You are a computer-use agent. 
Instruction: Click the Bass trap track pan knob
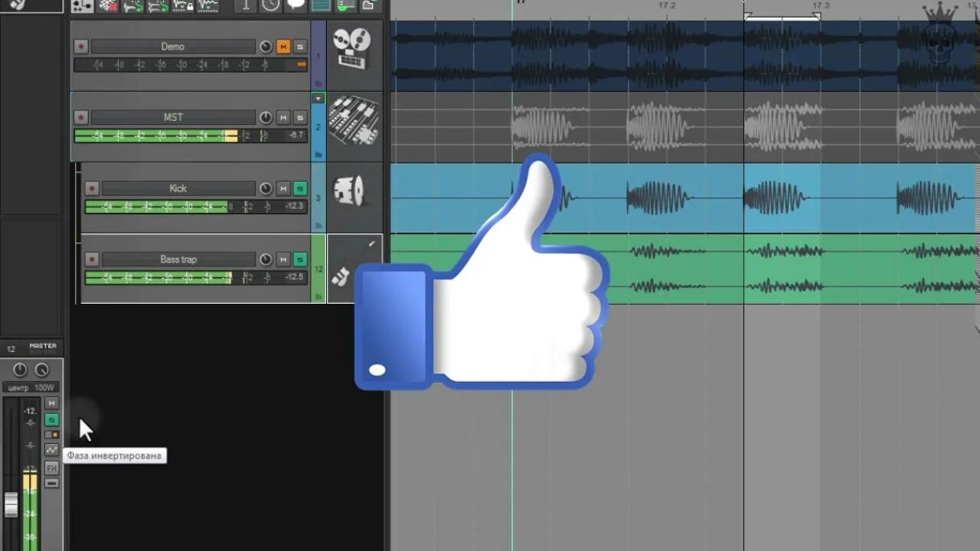pos(266,259)
